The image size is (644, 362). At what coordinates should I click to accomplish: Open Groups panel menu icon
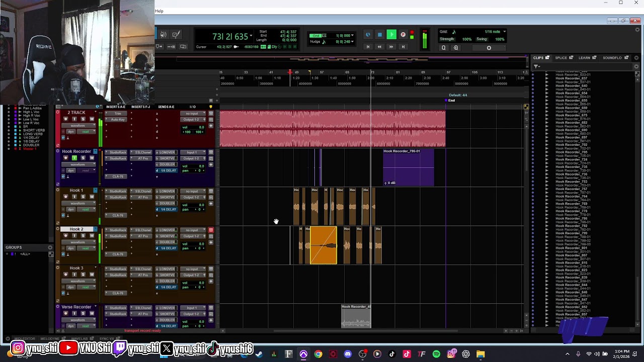click(50, 247)
